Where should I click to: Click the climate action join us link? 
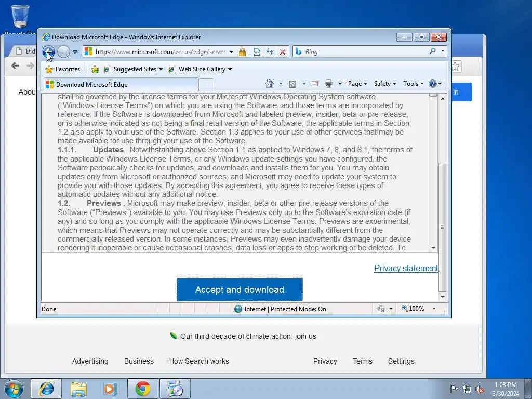click(248, 336)
